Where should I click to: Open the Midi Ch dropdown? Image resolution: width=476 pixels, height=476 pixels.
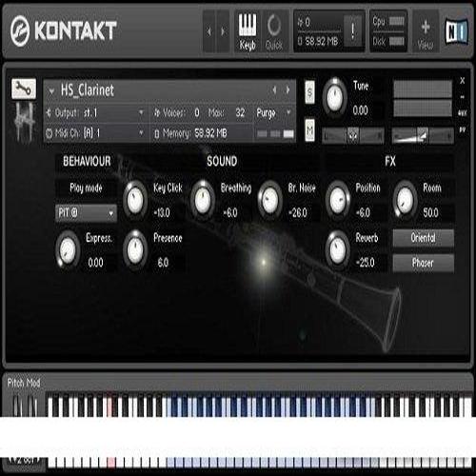coord(95,133)
